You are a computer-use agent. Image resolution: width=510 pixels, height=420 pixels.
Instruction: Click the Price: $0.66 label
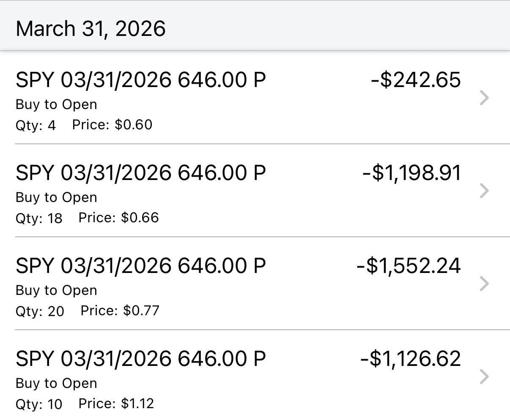pyautogui.click(x=118, y=218)
